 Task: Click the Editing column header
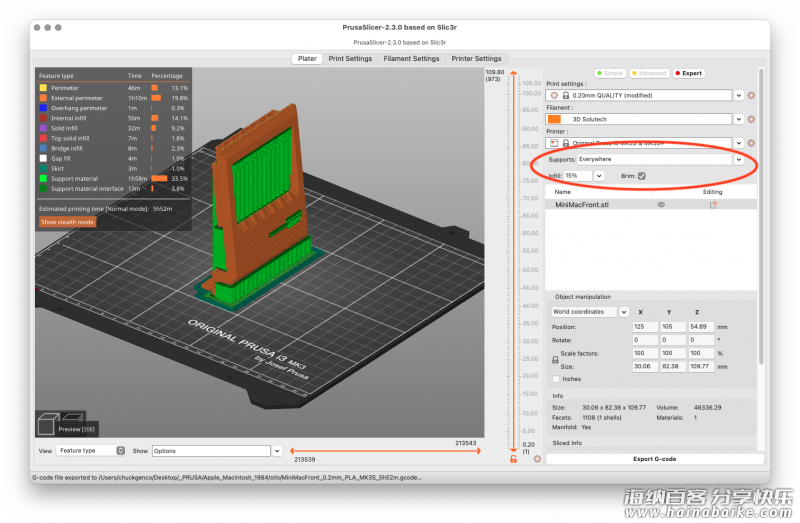point(712,192)
